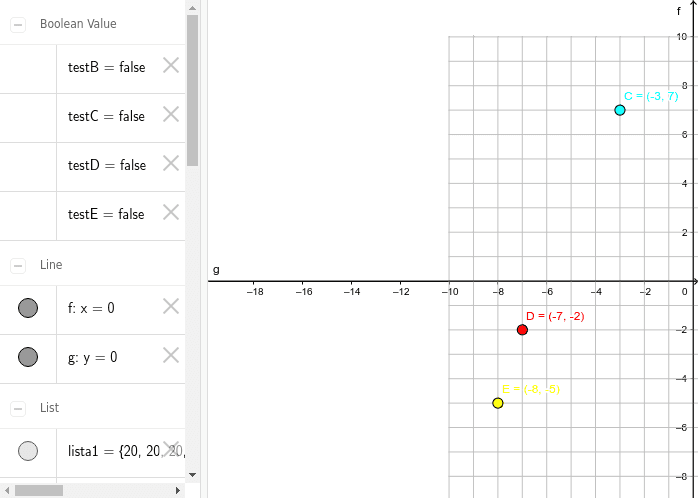This screenshot has width=700, height=500.
Task: Click the horizontal scroll left arrow
Action: pyautogui.click(x=7, y=491)
